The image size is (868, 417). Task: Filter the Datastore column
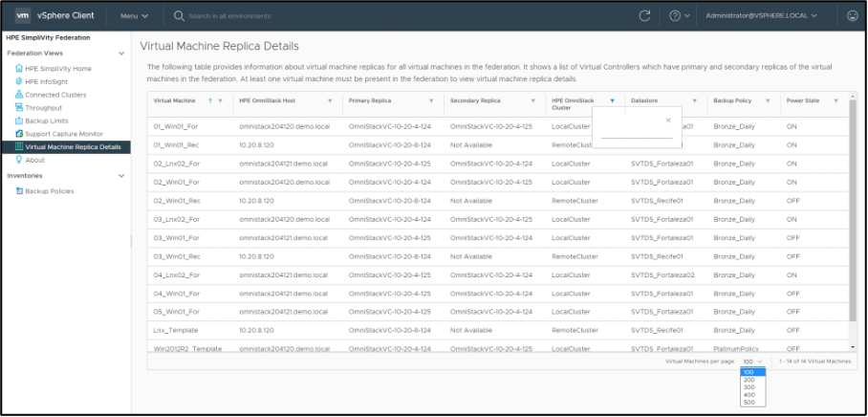[x=694, y=100]
